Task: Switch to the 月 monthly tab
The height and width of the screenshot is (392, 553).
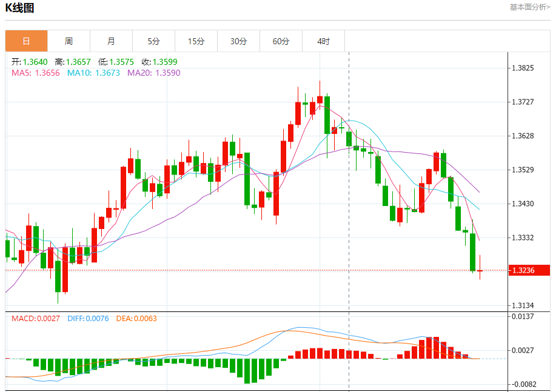Action: pyautogui.click(x=111, y=41)
